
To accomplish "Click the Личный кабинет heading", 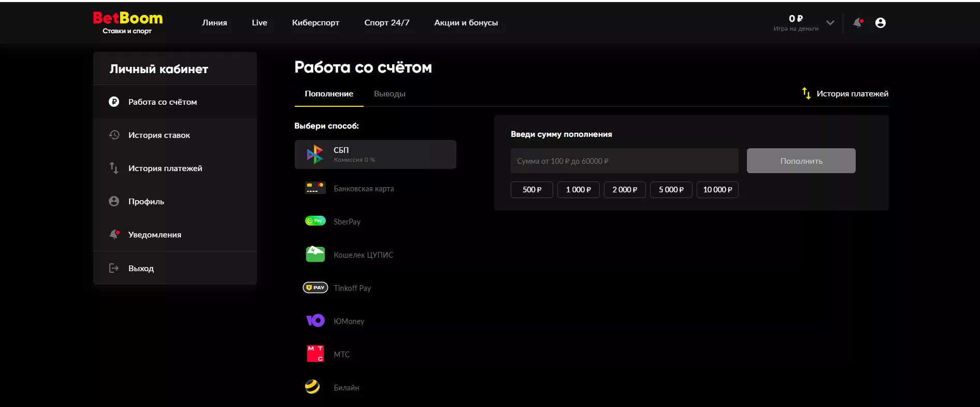I will pyautogui.click(x=159, y=69).
